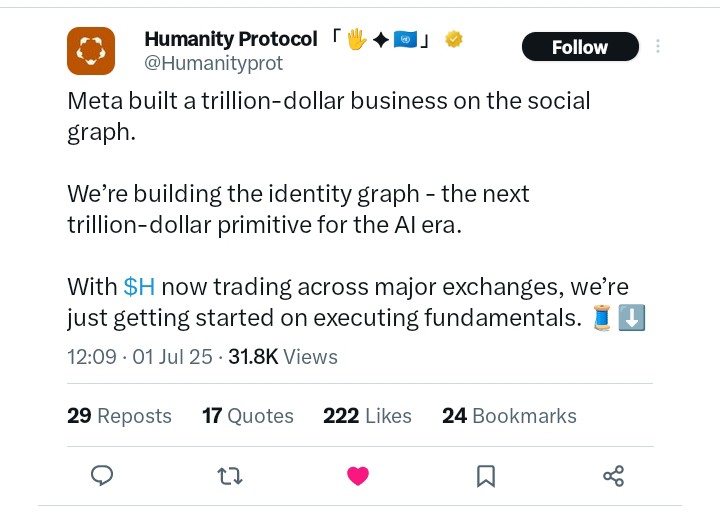The width and height of the screenshot is (720, 520).
Task: View the 17 Quotes list
Action: point(248,416)
